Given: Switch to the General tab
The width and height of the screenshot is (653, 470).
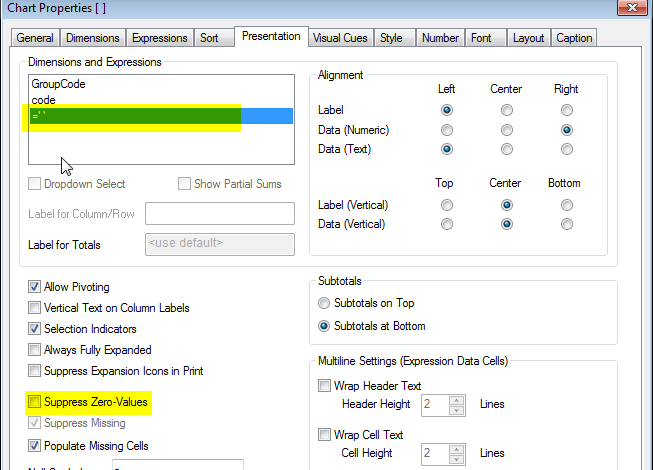Looking at the screenshot, I should 35,38.
